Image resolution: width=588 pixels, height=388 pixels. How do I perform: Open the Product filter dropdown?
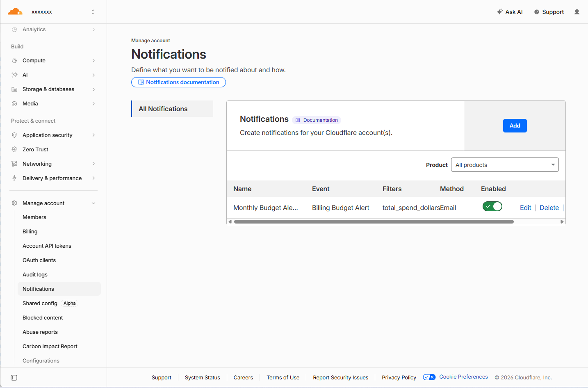coord(505,165)
